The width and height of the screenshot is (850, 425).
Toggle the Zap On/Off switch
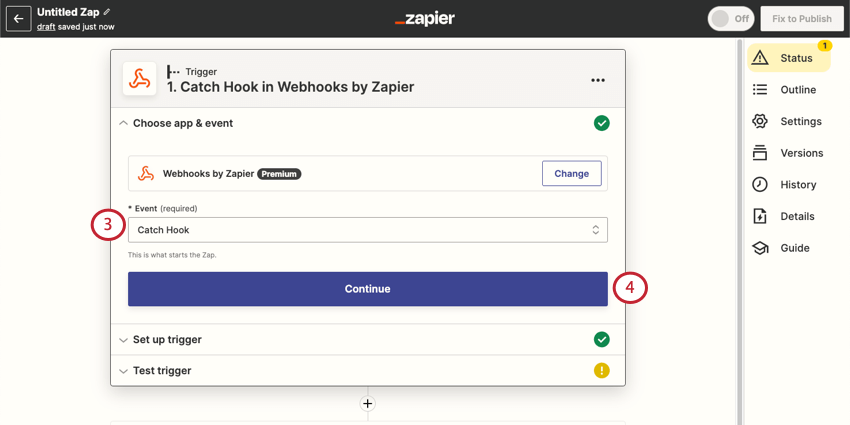[x=731, y=18]
